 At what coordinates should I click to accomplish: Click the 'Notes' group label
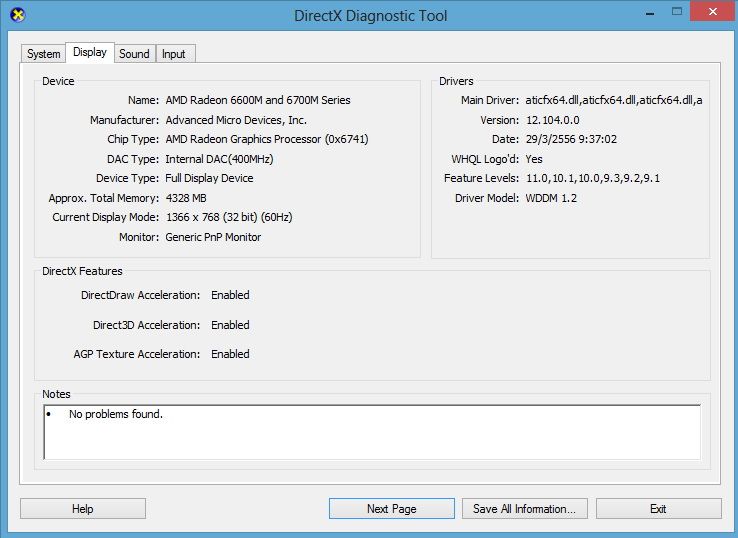coord(56,394)
